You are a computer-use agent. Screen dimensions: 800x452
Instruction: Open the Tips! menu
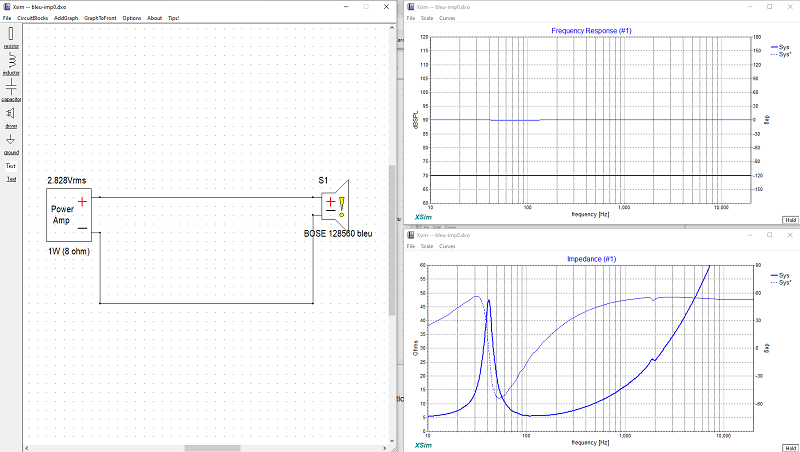173,18
